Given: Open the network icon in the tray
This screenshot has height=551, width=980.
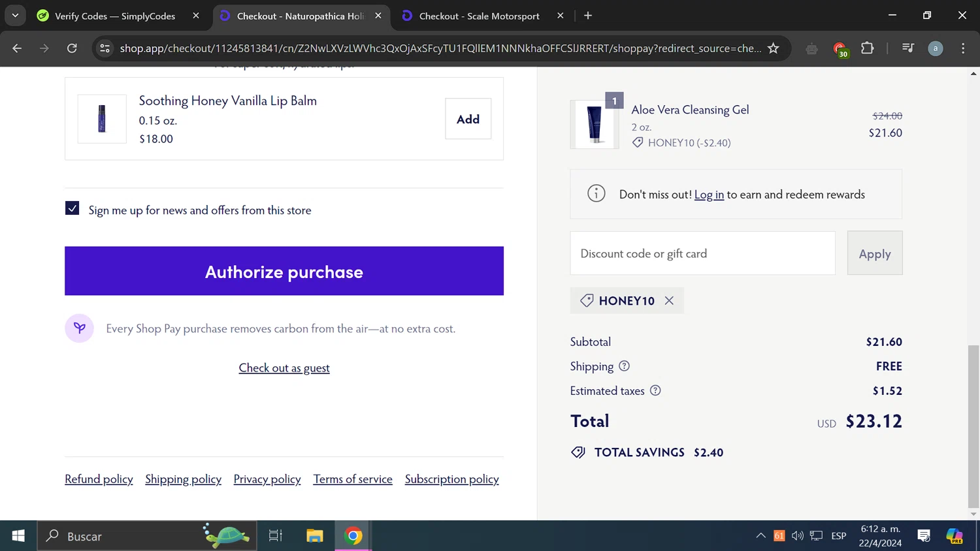Looking at the screenshot, I should tap(816, 536).
